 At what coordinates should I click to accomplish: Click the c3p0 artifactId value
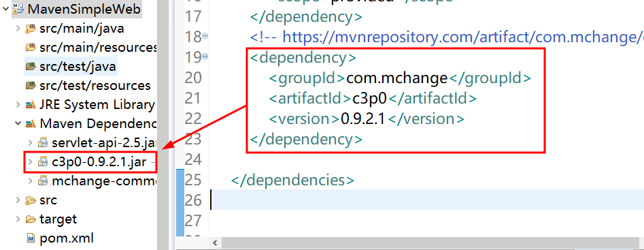(x=370, y=98)
